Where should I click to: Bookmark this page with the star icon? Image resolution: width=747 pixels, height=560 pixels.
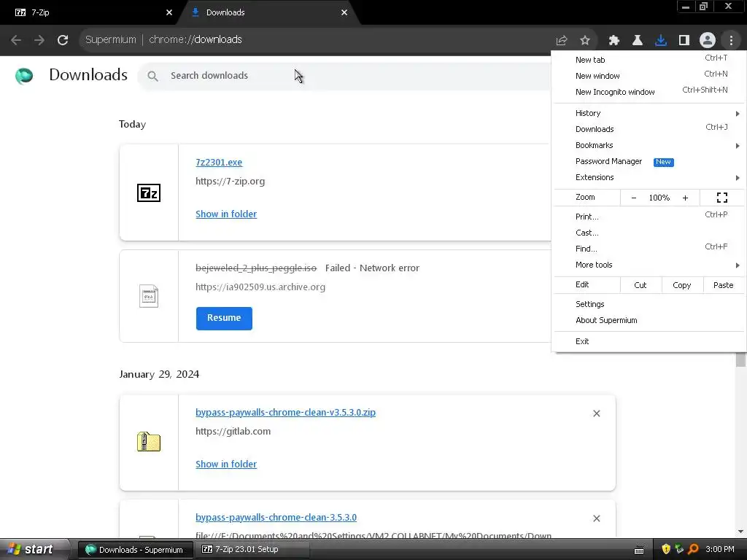(x=585, y=41)
